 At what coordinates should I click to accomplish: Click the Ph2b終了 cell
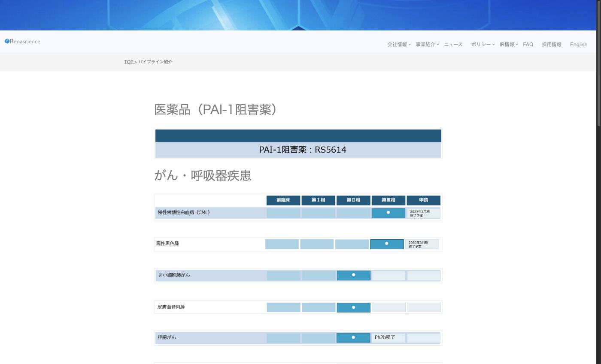point(389,338)
